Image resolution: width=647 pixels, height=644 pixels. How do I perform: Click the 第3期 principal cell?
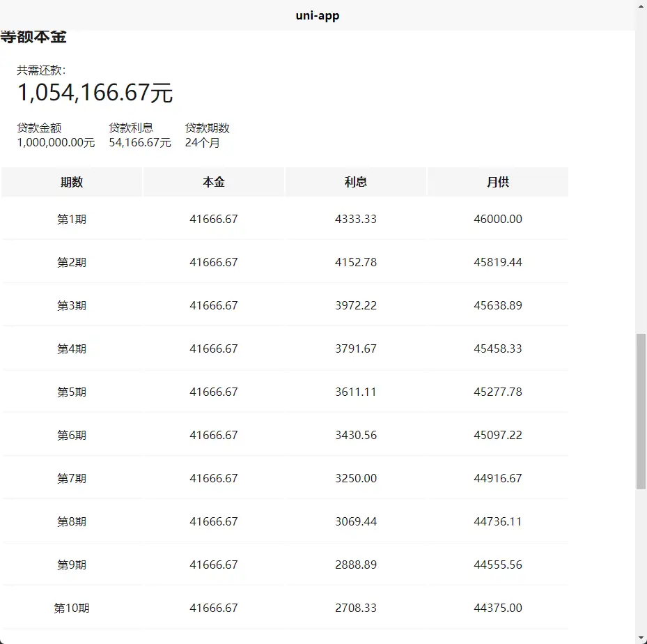214,306
